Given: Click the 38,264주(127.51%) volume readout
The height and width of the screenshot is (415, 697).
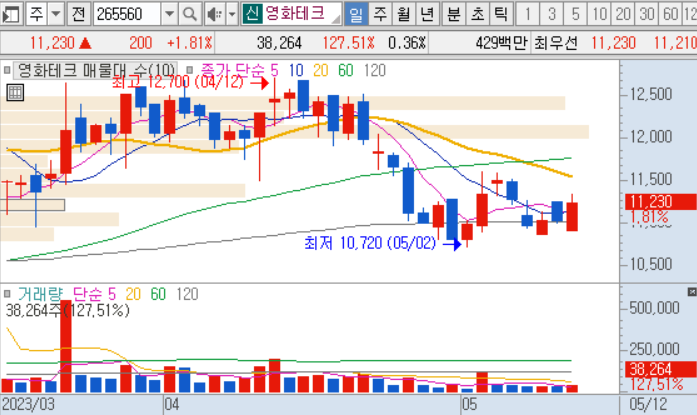Looking at the screenshot, I should tap(68, 310).
